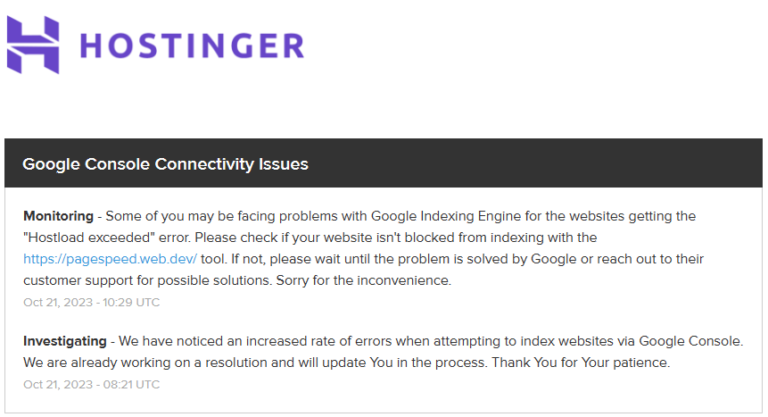The height and width of the screenshot is (417, 768).
Task: Click "Thank You for Your patience" sentence
Action: [581, 363]
